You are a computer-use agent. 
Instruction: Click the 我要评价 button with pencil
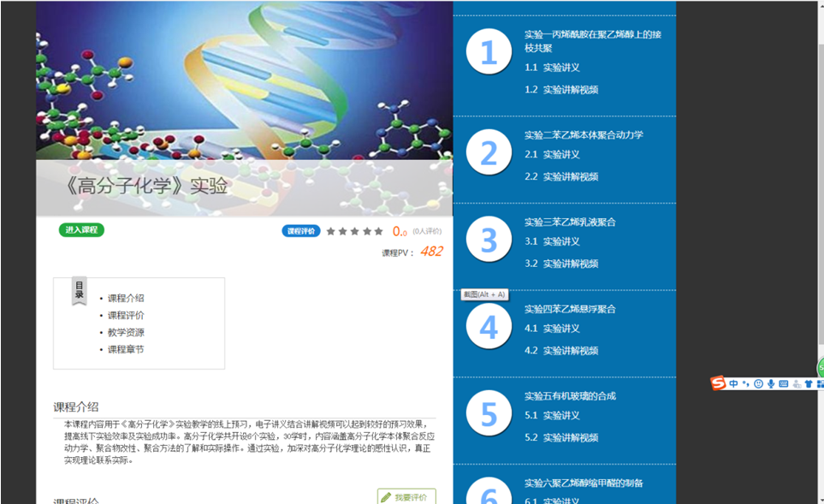click(x=406, y=496)
